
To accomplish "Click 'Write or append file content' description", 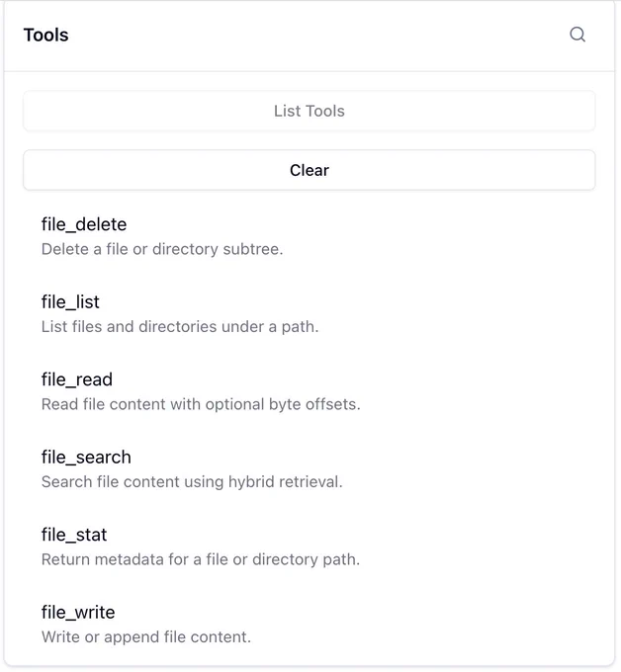I will 145,636.
